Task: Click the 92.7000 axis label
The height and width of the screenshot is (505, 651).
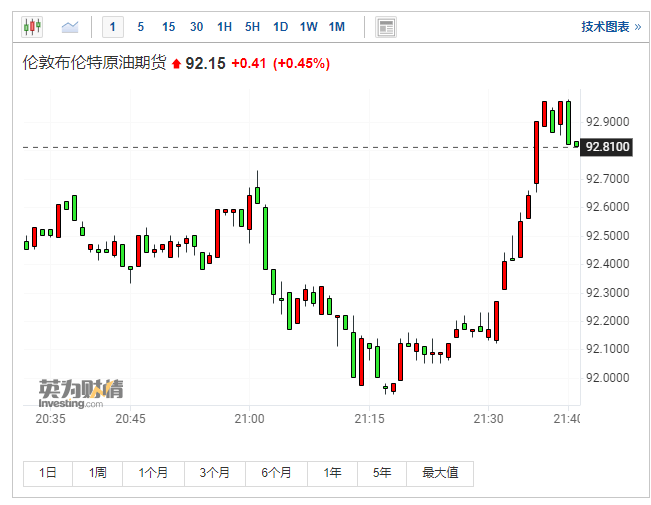Action: [x=607, y=179]
